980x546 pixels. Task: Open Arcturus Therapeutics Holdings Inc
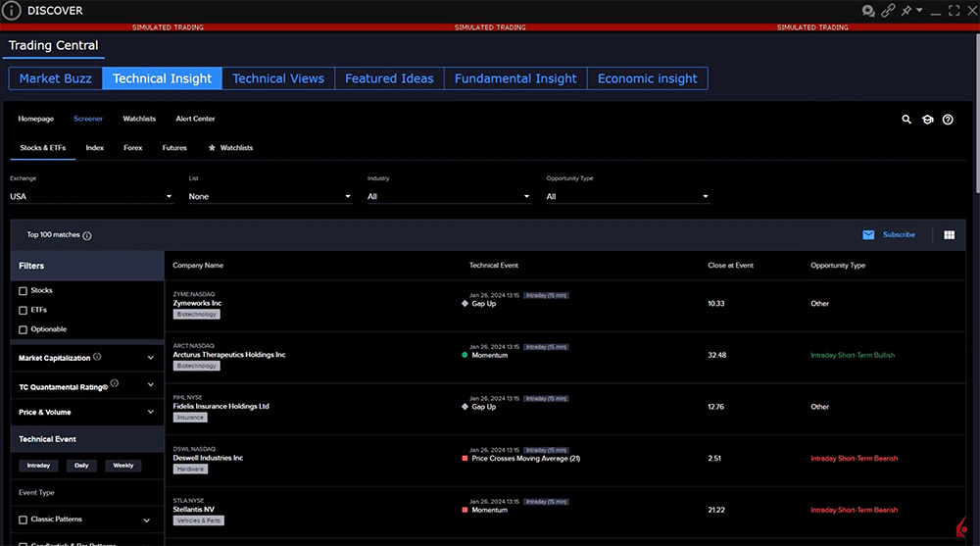228,355
